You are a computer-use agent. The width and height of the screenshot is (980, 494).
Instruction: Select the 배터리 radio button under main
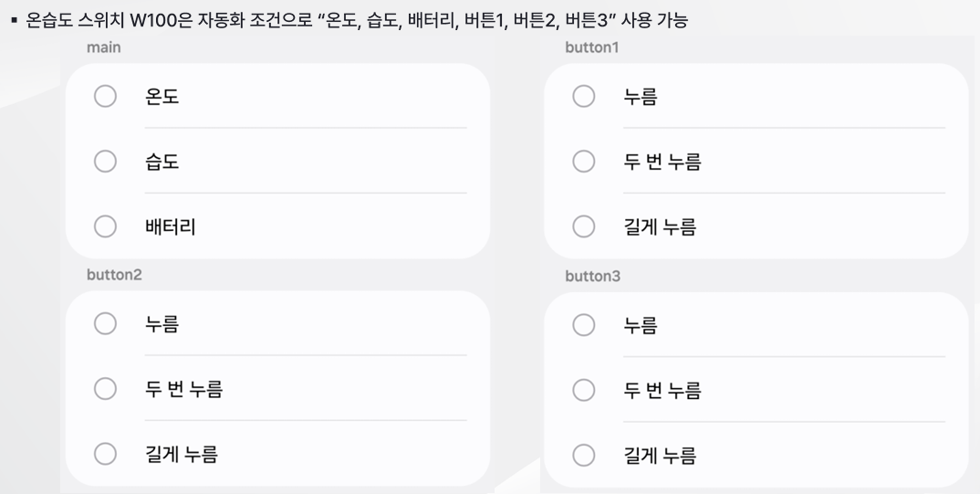coord(105,226)
